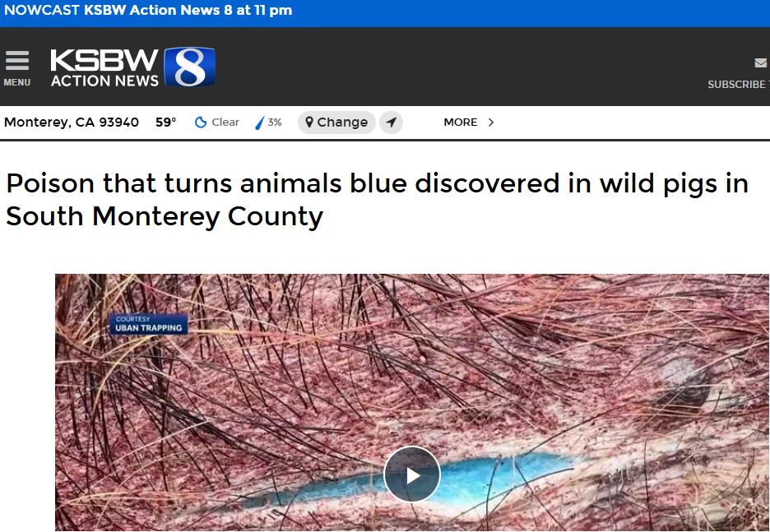Open the hamburger menu icon

tap(17, 61)
